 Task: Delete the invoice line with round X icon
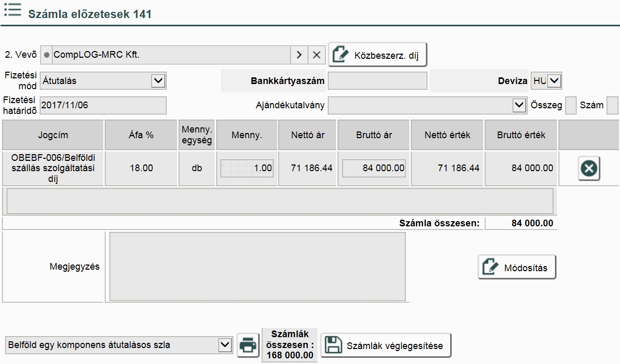(x=589, y=169)
